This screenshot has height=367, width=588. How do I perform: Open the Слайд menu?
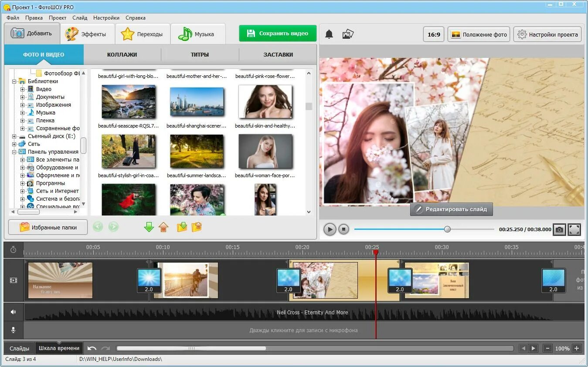[80, 18]
